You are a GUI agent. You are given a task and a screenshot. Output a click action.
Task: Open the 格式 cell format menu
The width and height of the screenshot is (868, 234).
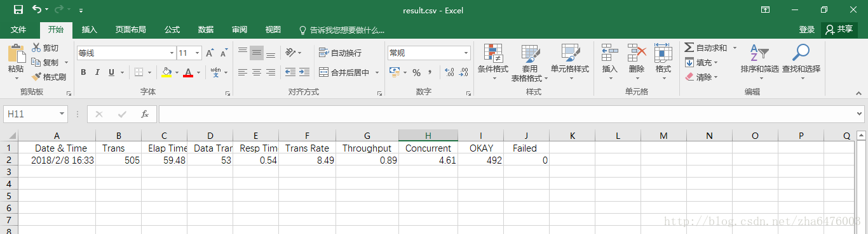tap(663, 62)
